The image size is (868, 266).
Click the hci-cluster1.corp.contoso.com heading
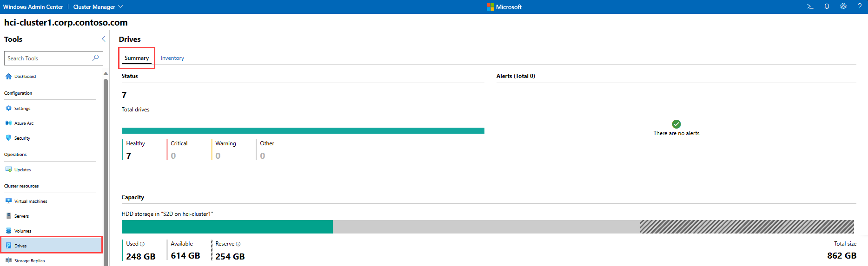point(66,22)
